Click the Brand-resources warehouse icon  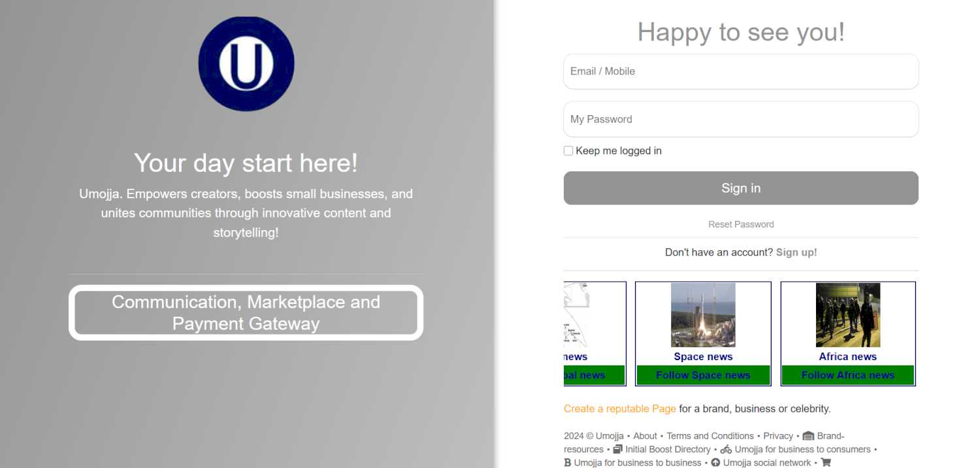(808, 436)
